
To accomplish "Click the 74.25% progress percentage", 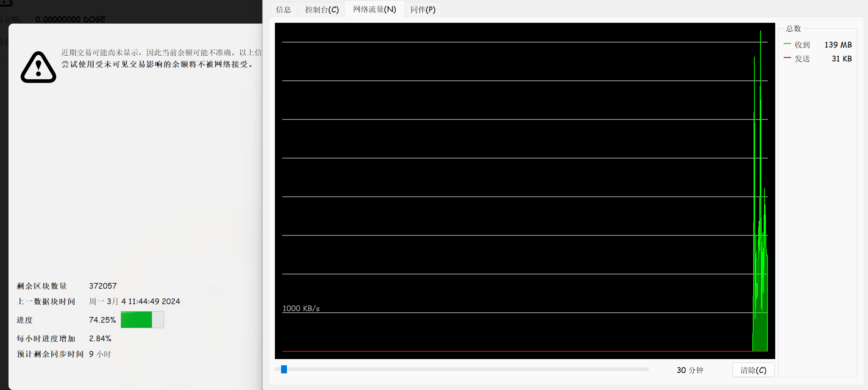I will click(x=102, y=320).
